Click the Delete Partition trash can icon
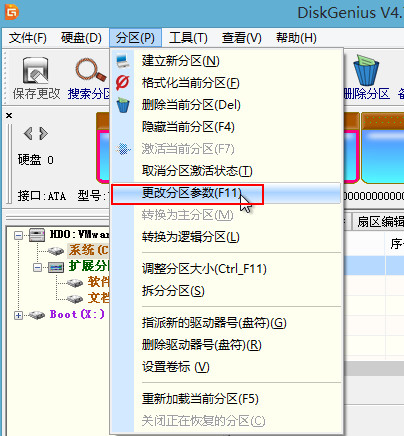Screen dimensions: 404x436 366,70
